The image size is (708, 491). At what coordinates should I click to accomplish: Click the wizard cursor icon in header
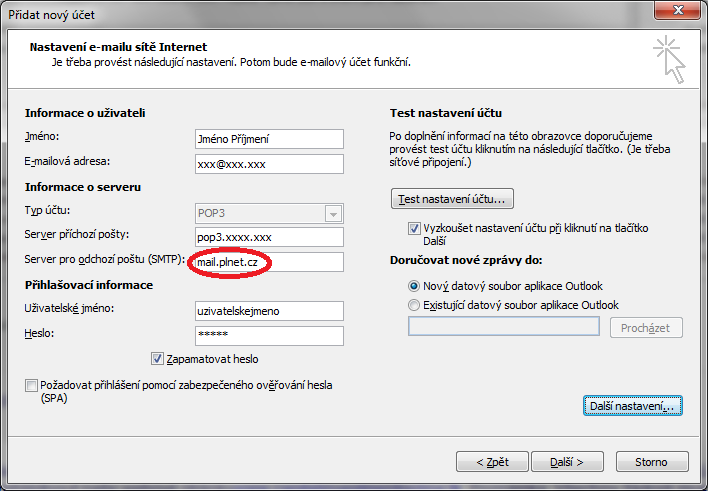point(667,58)
